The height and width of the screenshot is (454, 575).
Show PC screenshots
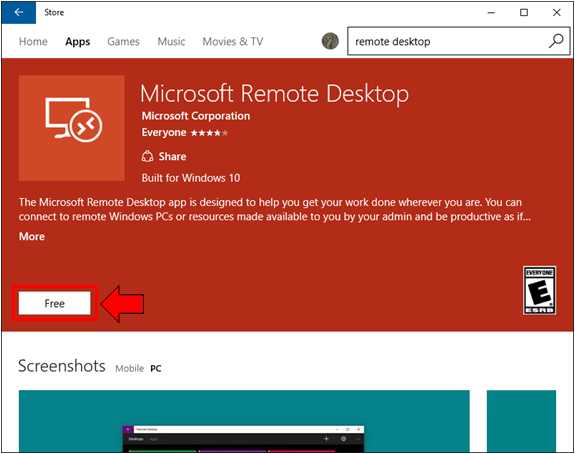[156, 368]
